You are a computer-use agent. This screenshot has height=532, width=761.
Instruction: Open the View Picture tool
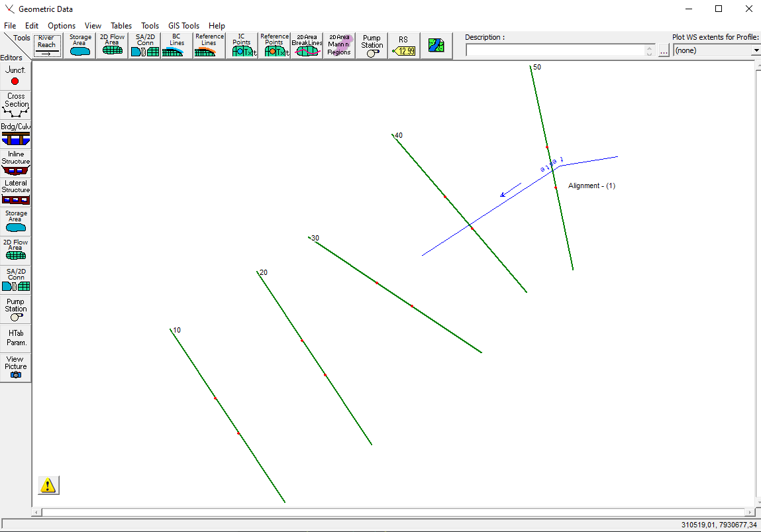15,366
